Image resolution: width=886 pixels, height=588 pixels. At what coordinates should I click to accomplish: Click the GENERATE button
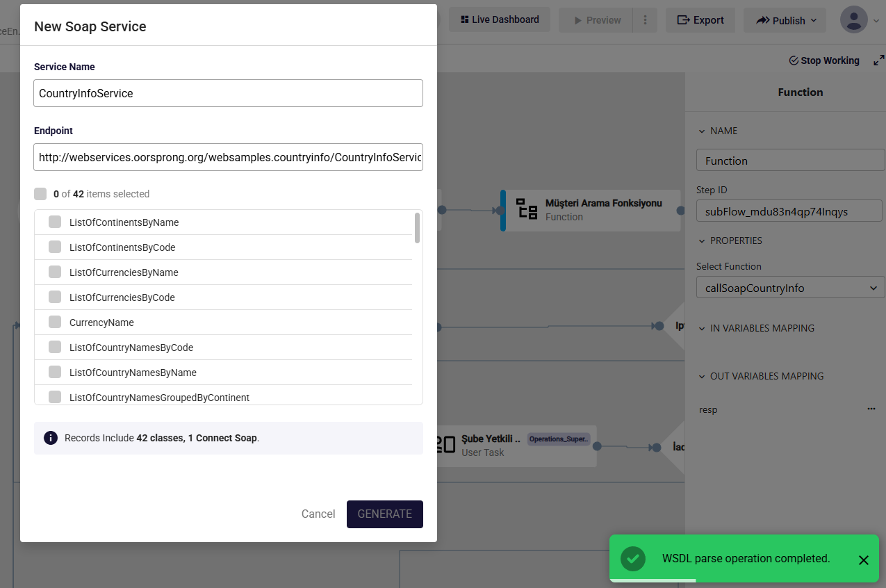(x=385, y=514)
